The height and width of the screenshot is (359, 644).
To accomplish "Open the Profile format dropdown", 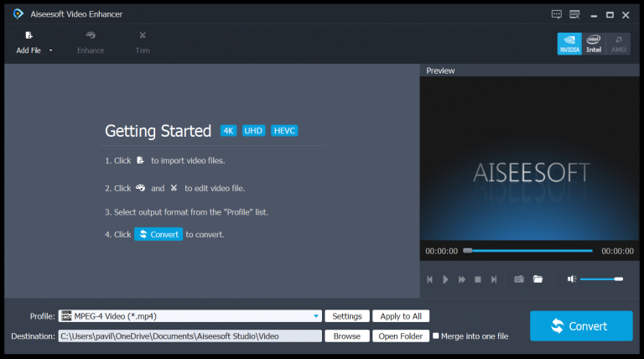I will coord(316,316).
